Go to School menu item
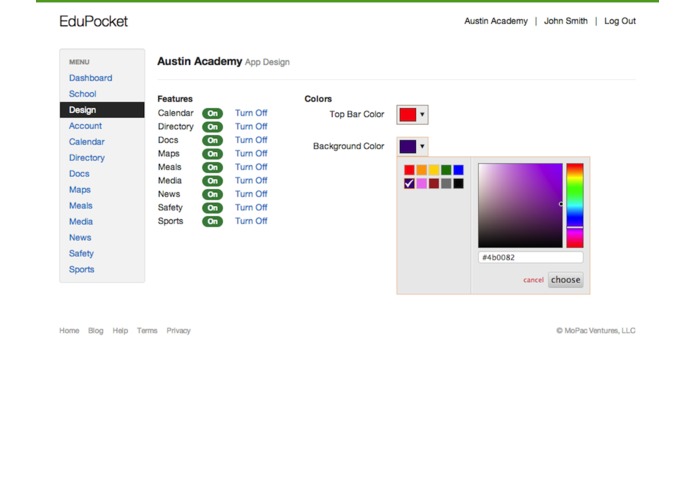The height and width of the screenshot is (494, 695). point(82,94)
